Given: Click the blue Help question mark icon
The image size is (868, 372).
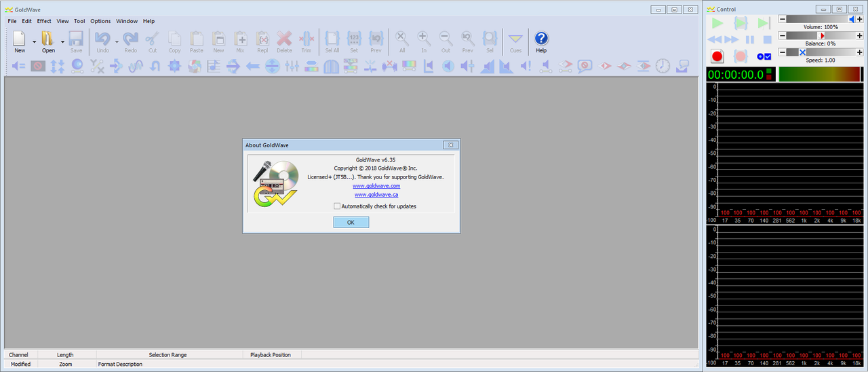Looking at the screenshot, I should [541, 38].
